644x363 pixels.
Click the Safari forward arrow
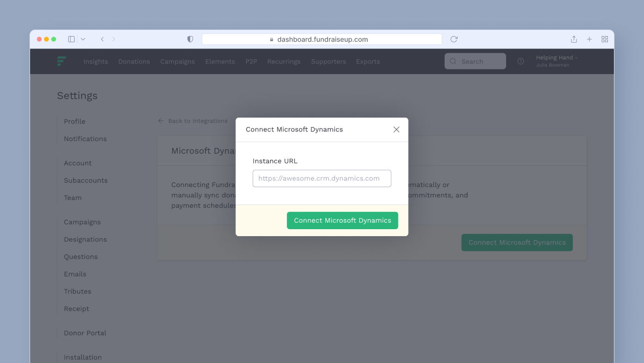coord(114,39)
